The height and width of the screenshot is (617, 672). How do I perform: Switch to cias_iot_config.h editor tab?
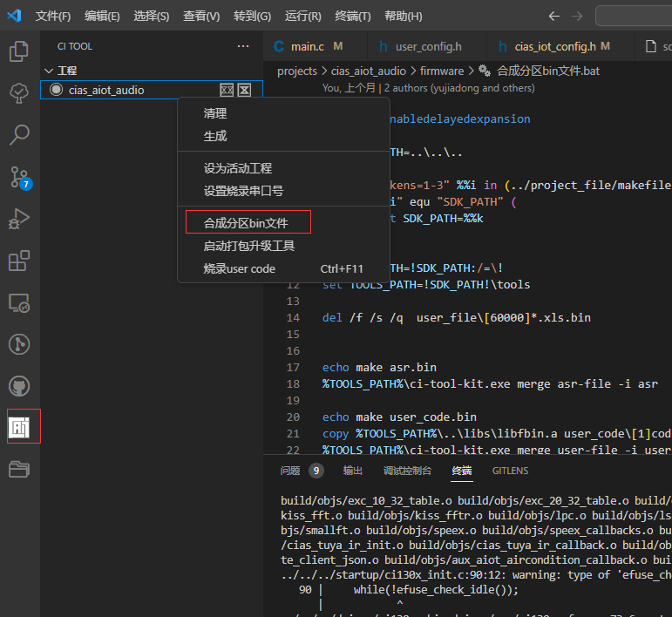tap(560, 46)
